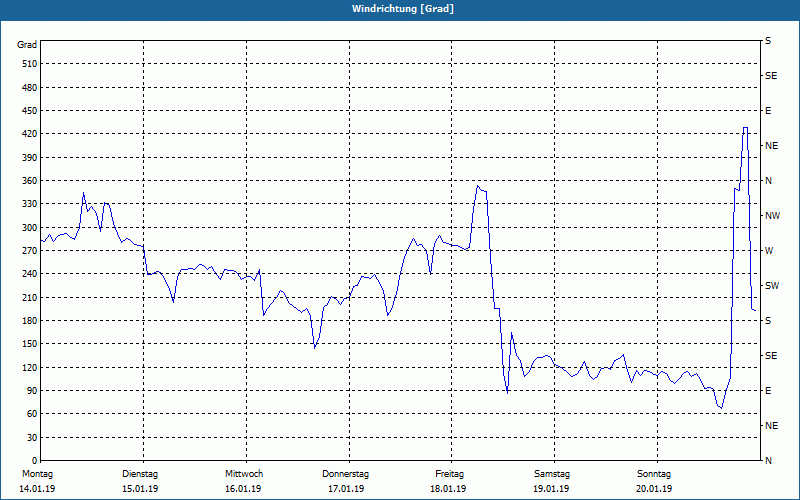This screenshot has width=800, height=500.
Task: Click the chart title Windrichtung [Grad]
Action: pos(403,9)
